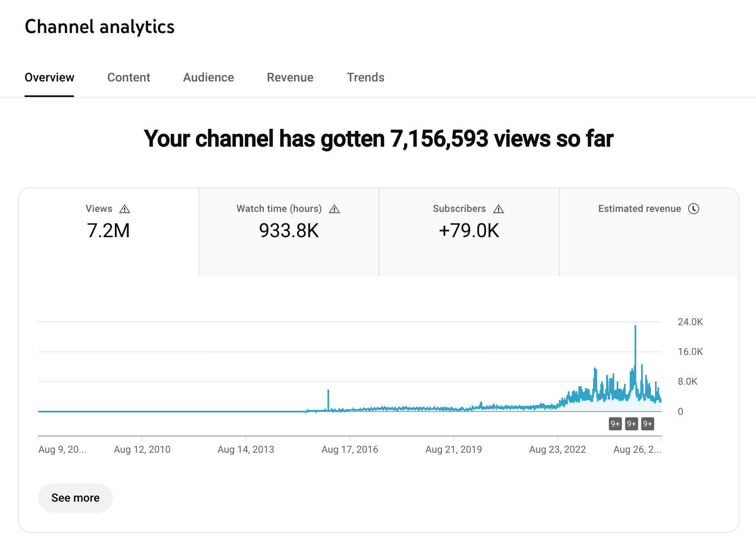Stay on the Overview tab
Screen dimensions: 756x542
click(49, 77)
